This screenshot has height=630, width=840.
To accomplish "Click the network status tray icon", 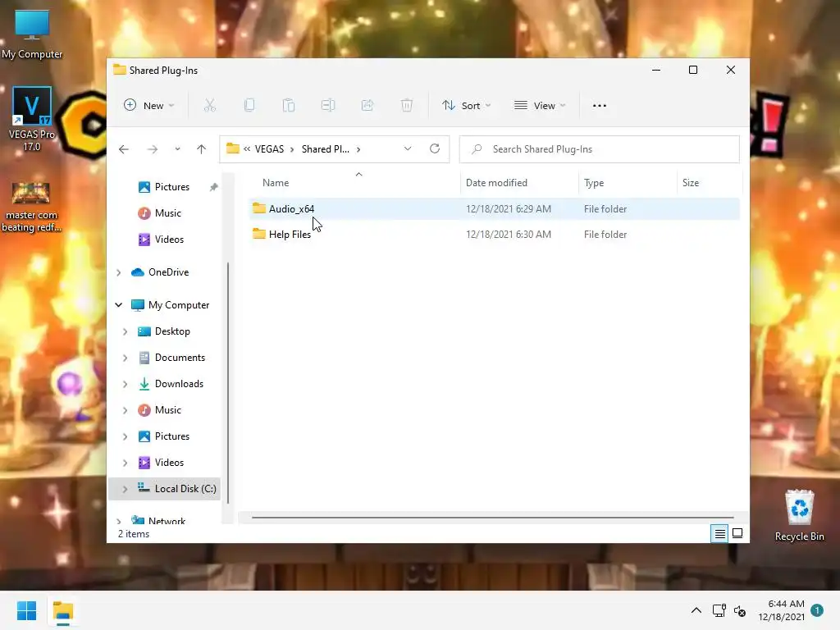I will point(719,610).
